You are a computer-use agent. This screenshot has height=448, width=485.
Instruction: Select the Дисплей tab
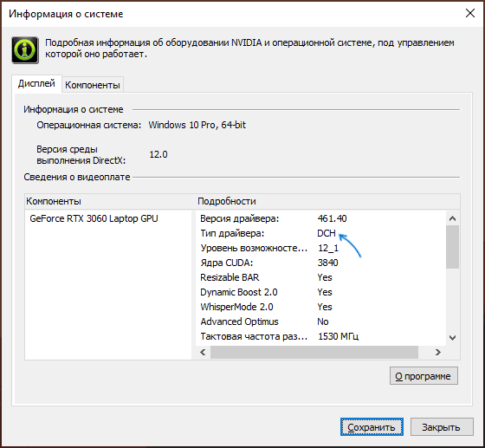click(36, 83)
